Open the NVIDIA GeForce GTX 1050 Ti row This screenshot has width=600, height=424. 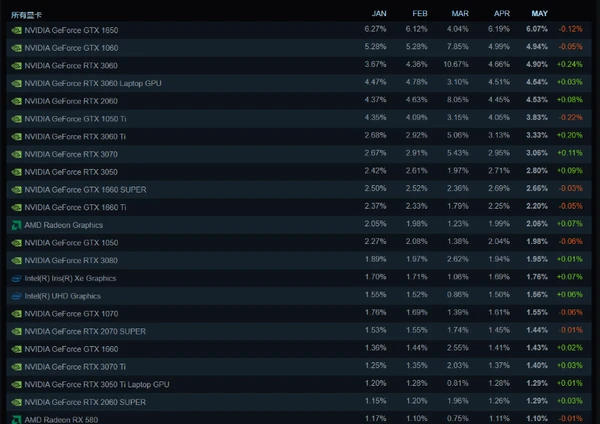(x=299, y=119)
